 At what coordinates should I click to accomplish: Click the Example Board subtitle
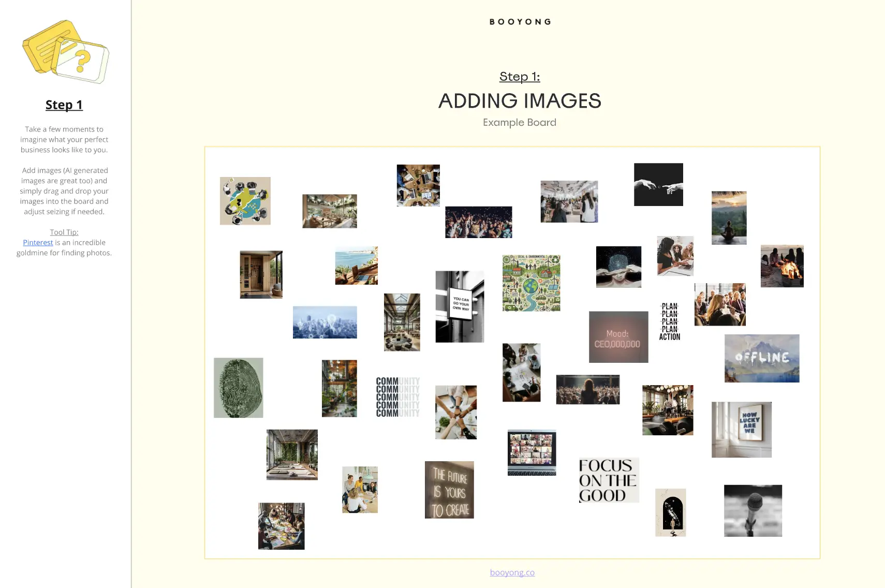(x=520, y=123)
